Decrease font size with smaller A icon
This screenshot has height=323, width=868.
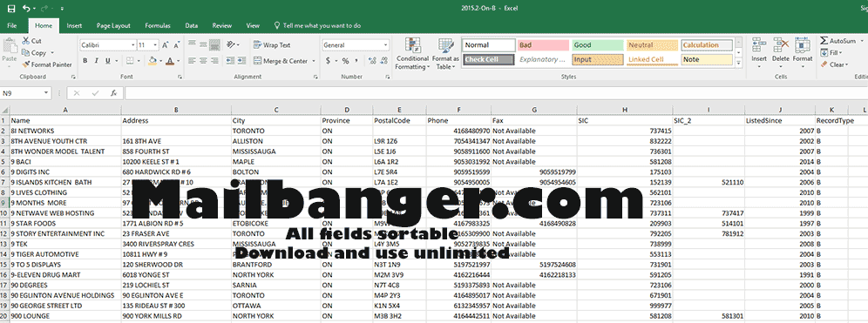tap(177, 44)
